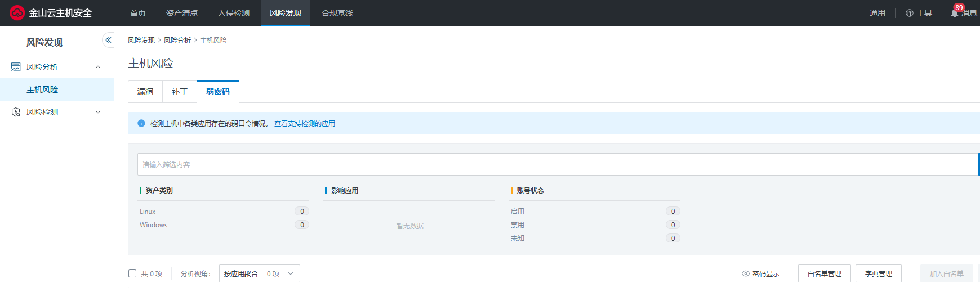Filter by Linux asset category
Image resolution: width=980 pixels, height=292 pixels.
pyautogui.click(x=148, y=212)
